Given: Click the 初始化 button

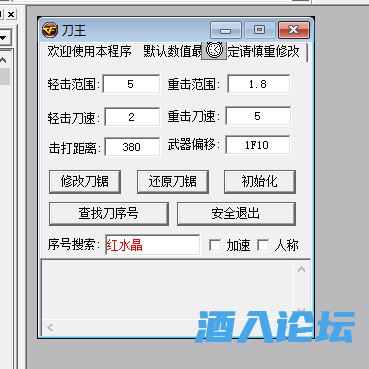Looking at the screenshot, I should (x=260, y=182).
